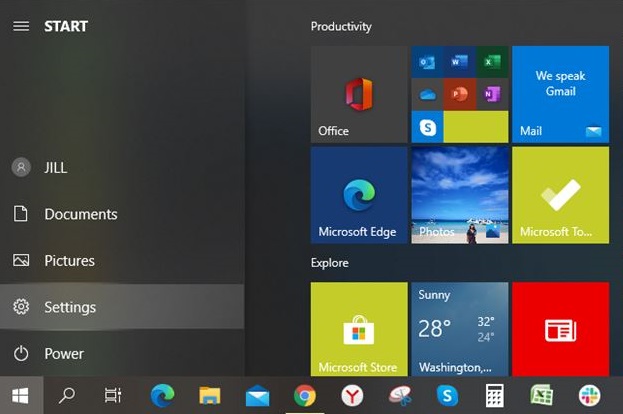Screen dimensions: 623x414
Task: Open Task View on the taskbar
Action: 113,395
